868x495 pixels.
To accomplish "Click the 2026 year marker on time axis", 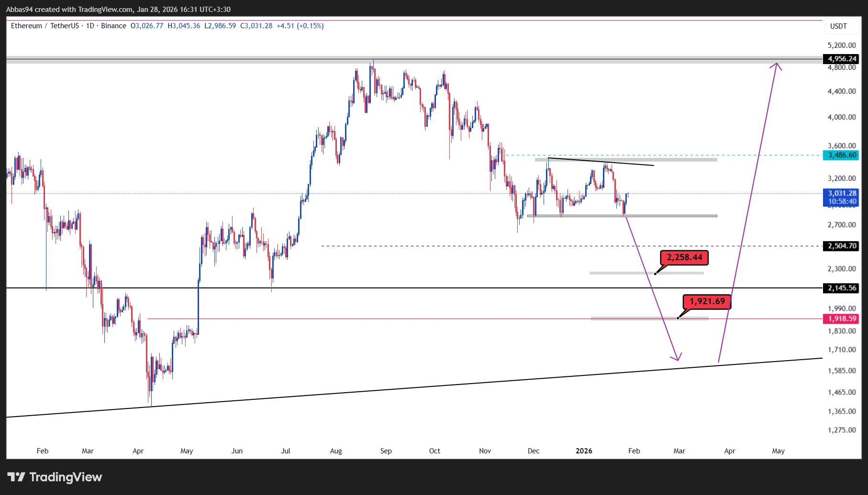I will 584,451.
